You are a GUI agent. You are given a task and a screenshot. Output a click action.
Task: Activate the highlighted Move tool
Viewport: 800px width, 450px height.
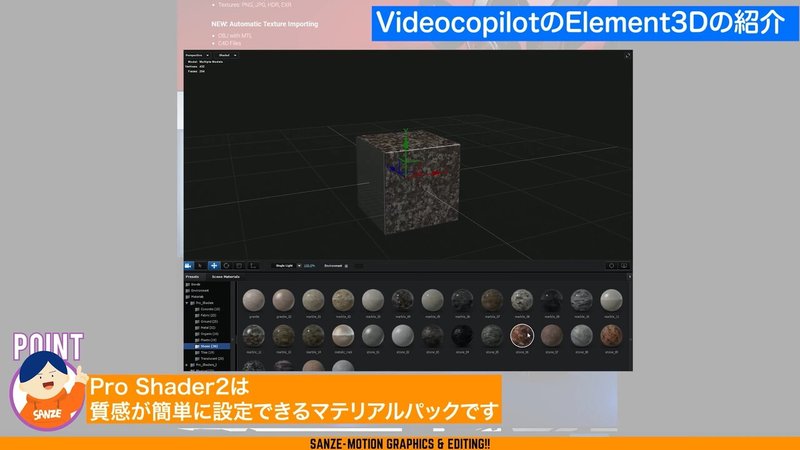coord(214,266)
